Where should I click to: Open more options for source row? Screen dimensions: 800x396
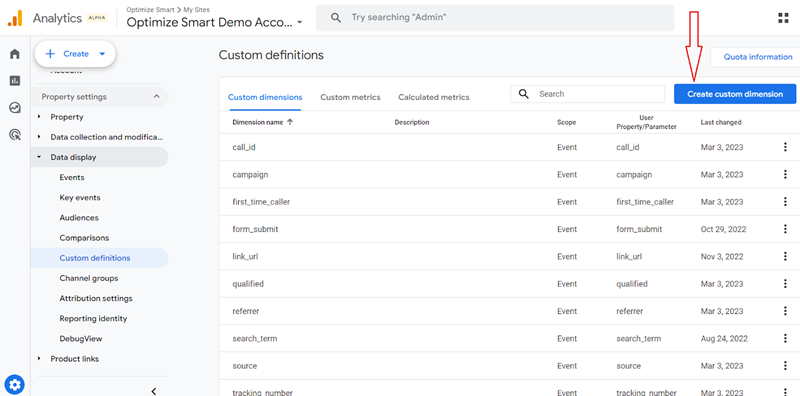coord(785,366)
